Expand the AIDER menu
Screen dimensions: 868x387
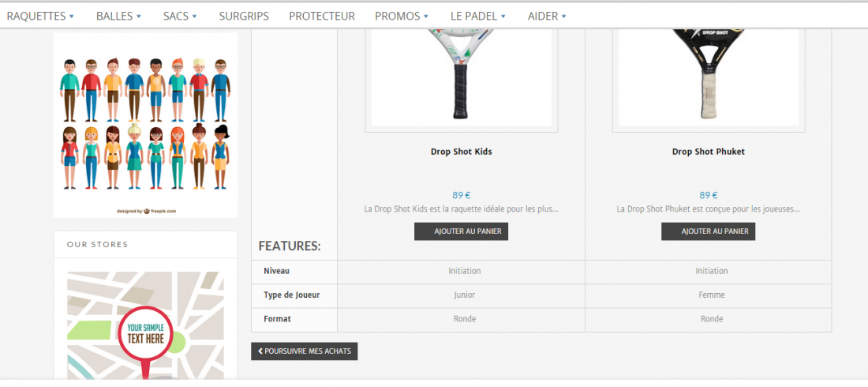[x=546, y=16]
